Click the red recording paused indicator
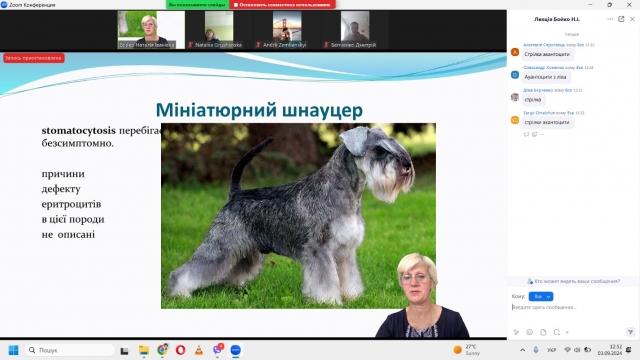This screenshot has width=640, height=360. 33,58
